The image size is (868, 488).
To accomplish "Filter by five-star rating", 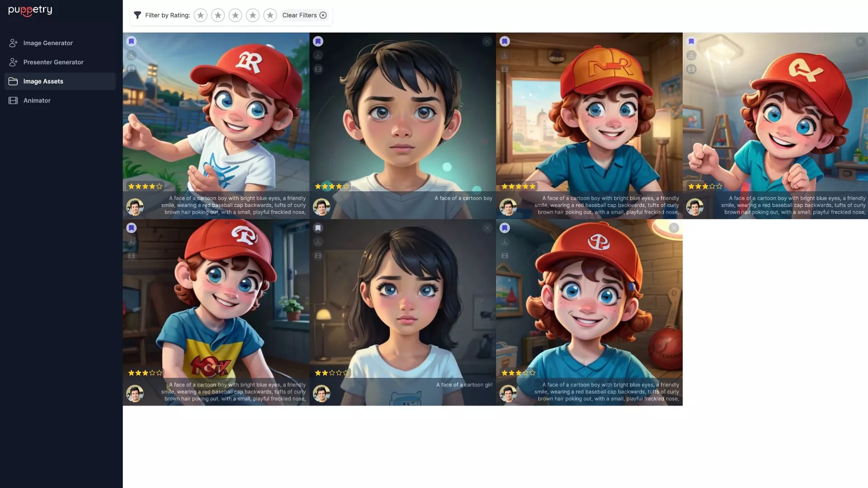I will (270, 15).
